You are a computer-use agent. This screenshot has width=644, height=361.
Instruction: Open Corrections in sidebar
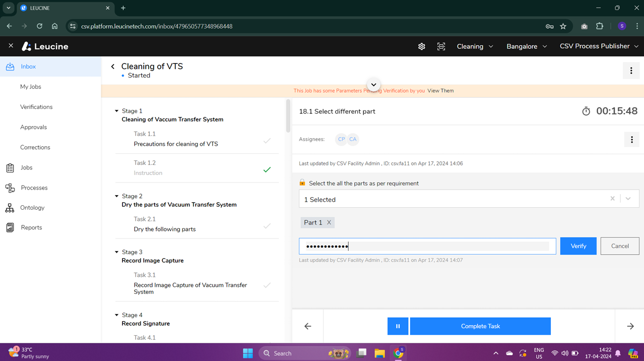[x=35, y=147]
